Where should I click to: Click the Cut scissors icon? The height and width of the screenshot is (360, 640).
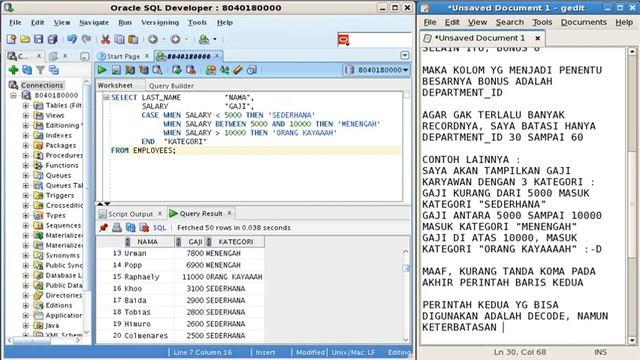tap(106, 39)
